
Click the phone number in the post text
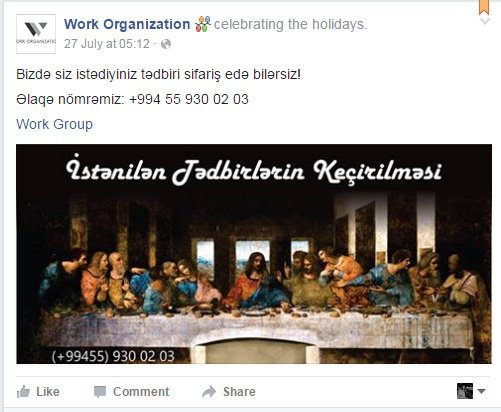(189, 99)
